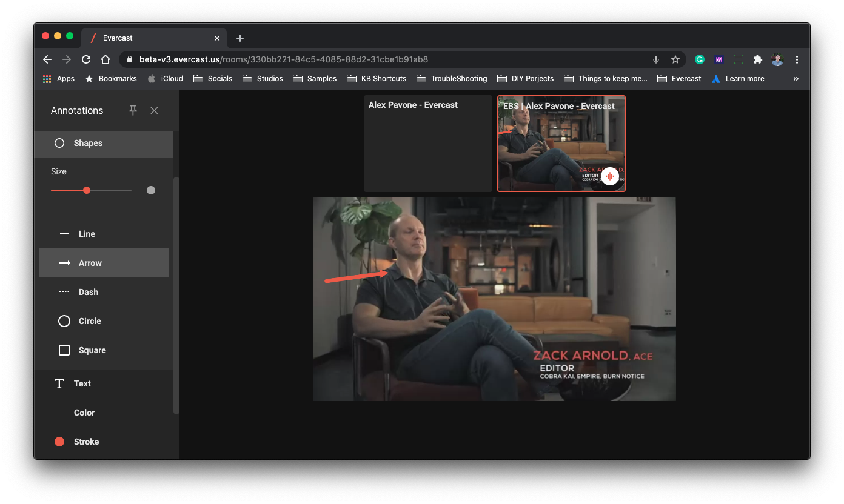844x504 pixels.
Task: Go back in browser history
Action: [47, 59]
